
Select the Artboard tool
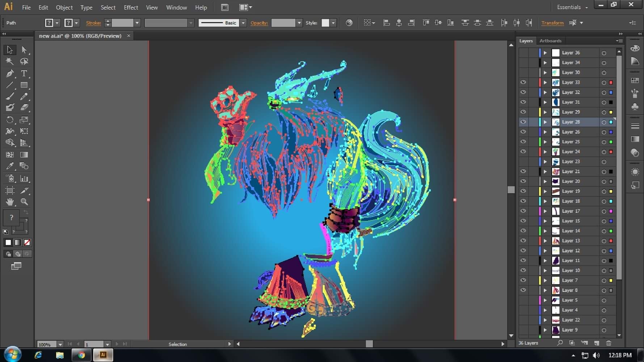point(10,190)
